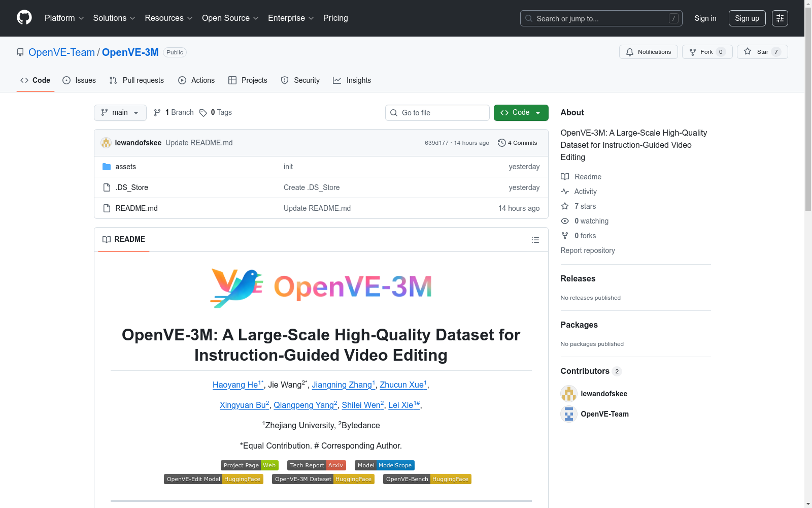Screen dimensions: 812x508
Task: Open the Packages heading link
Action: pyautogui.click(x=579, y=325)
